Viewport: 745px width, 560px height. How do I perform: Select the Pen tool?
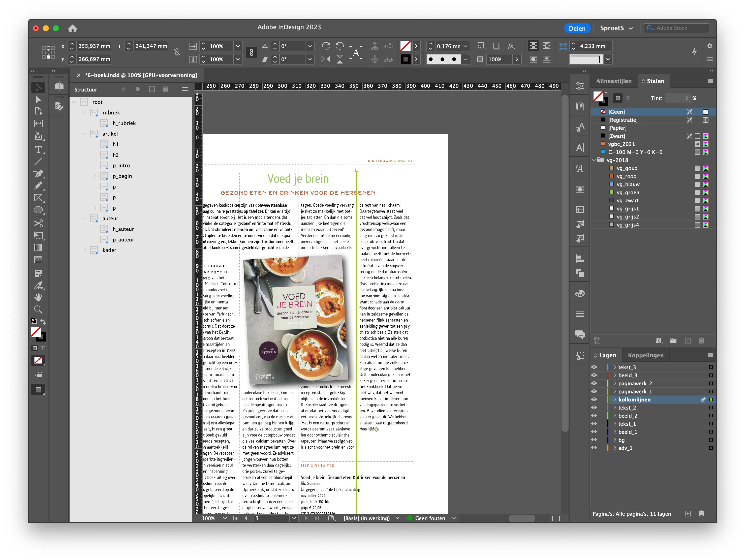[x=38, y=173]
